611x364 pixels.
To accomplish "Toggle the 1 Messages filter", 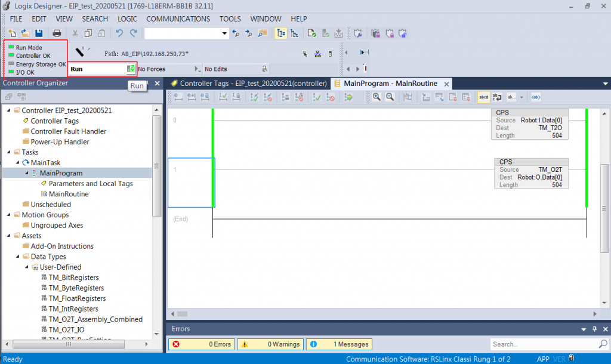I will pyautogui.click(x=339, y=344).
